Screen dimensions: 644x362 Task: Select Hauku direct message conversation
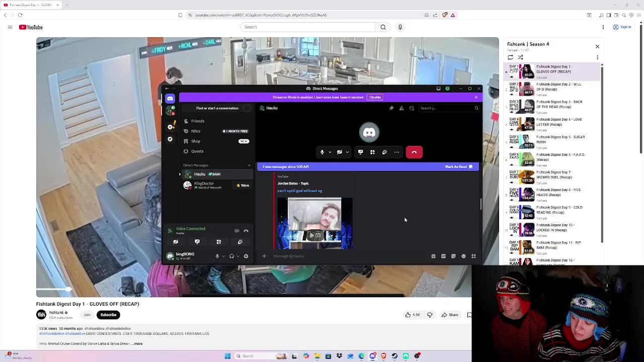[x=217, y=174]
